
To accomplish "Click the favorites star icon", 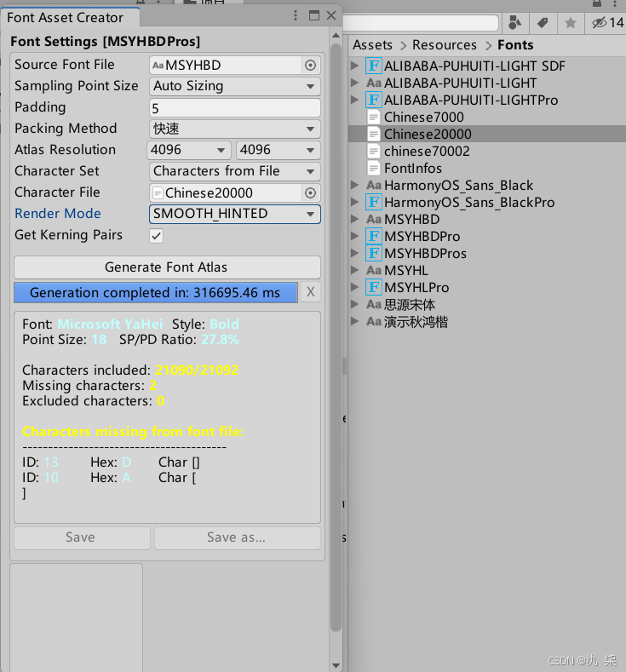I will 571,23.
